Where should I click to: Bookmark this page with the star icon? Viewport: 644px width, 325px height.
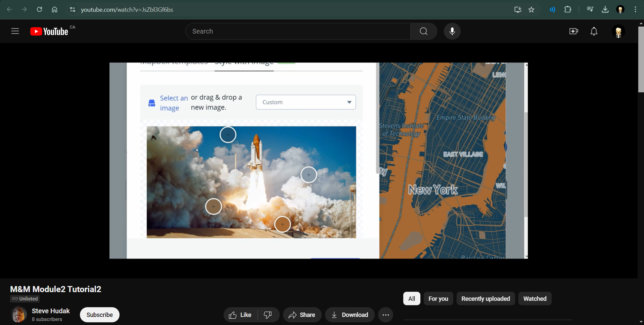[x=532, y=10]
